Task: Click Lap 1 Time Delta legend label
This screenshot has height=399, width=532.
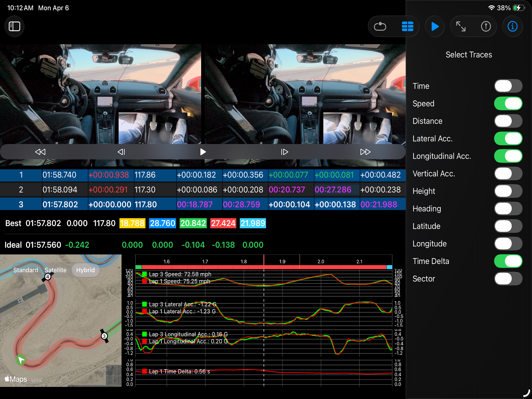Action: click(x=179, y=372)
